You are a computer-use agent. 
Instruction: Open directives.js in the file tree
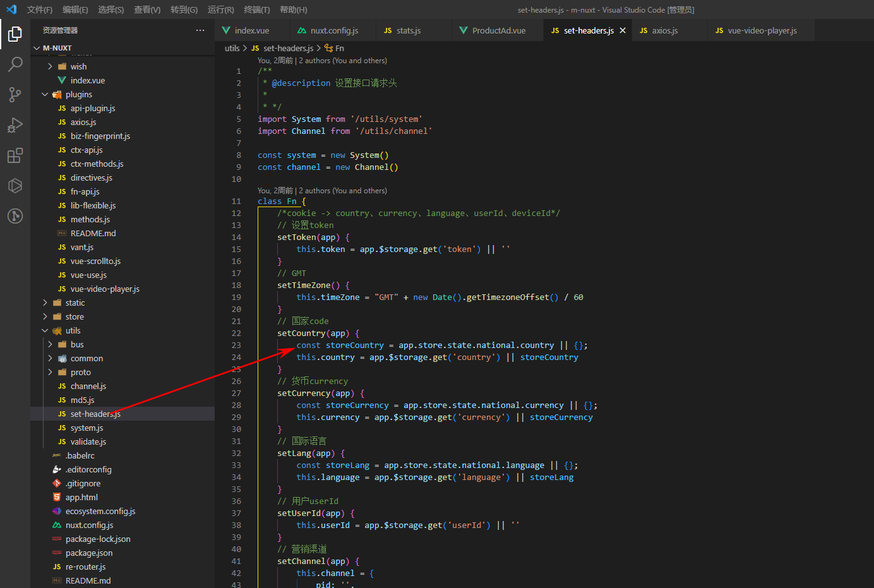pos(123,177)
